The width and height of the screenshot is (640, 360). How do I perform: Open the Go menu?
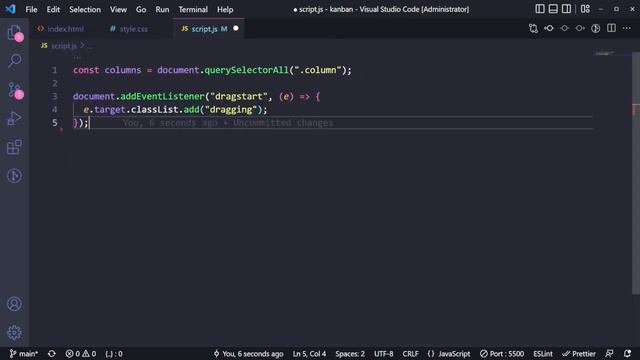pyautogui.click(x=141, y=9)
